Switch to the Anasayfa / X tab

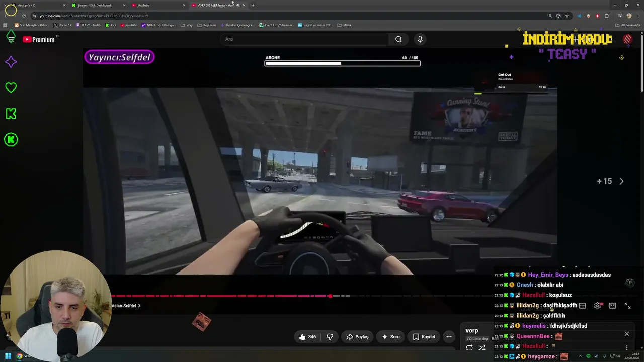(38, 5)
